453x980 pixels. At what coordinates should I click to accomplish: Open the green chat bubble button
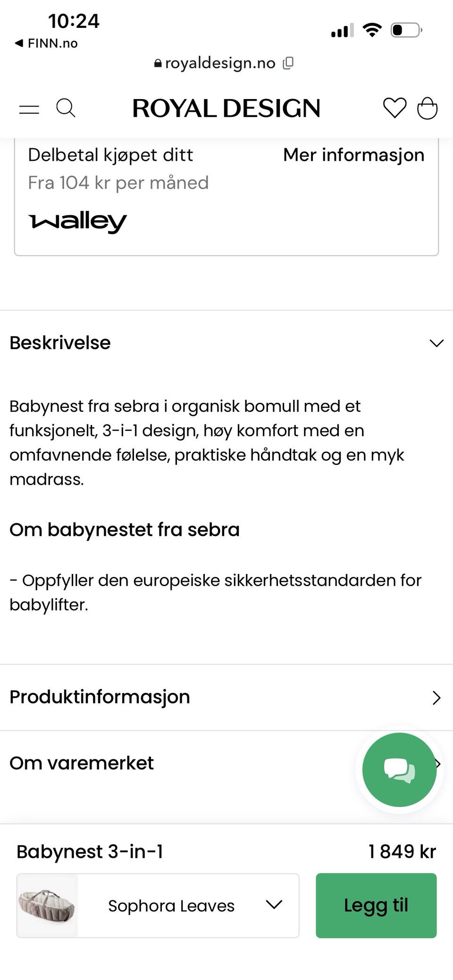[399, 770]
